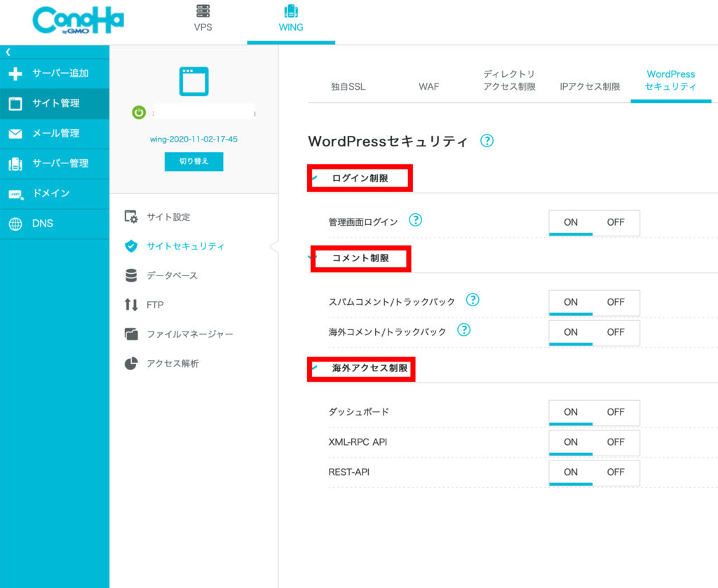Click the サイトセキュリティ shield icon

[x=131, y=246]
